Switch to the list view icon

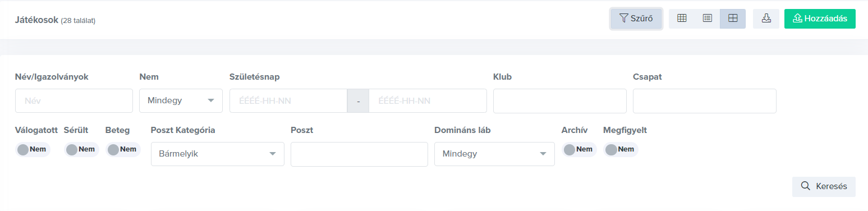[x=708, y=19]
